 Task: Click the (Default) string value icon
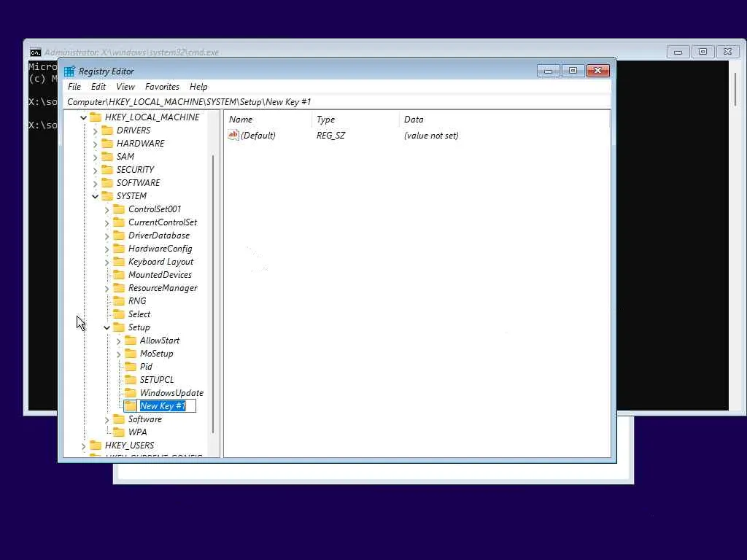pos(233,135)
